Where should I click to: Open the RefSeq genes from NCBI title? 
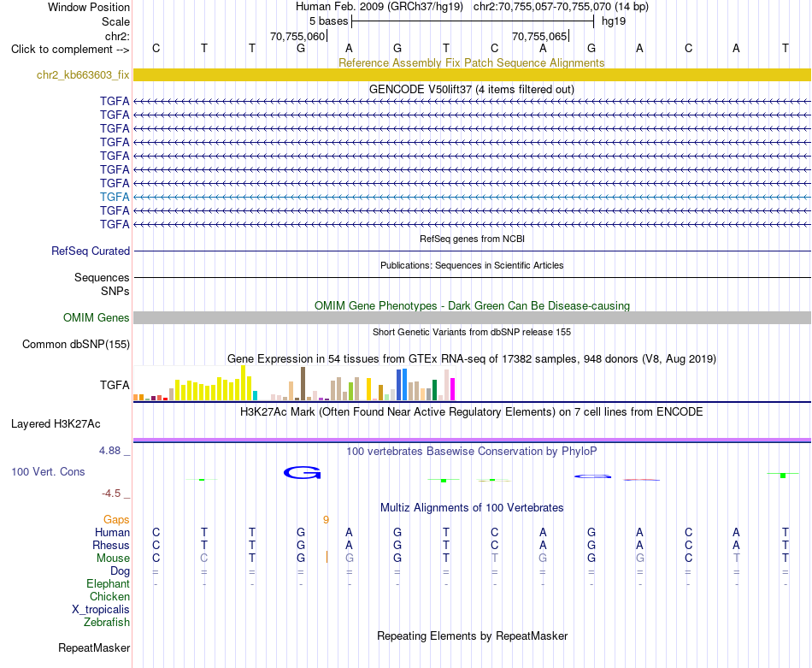click(x=472, y=239)
